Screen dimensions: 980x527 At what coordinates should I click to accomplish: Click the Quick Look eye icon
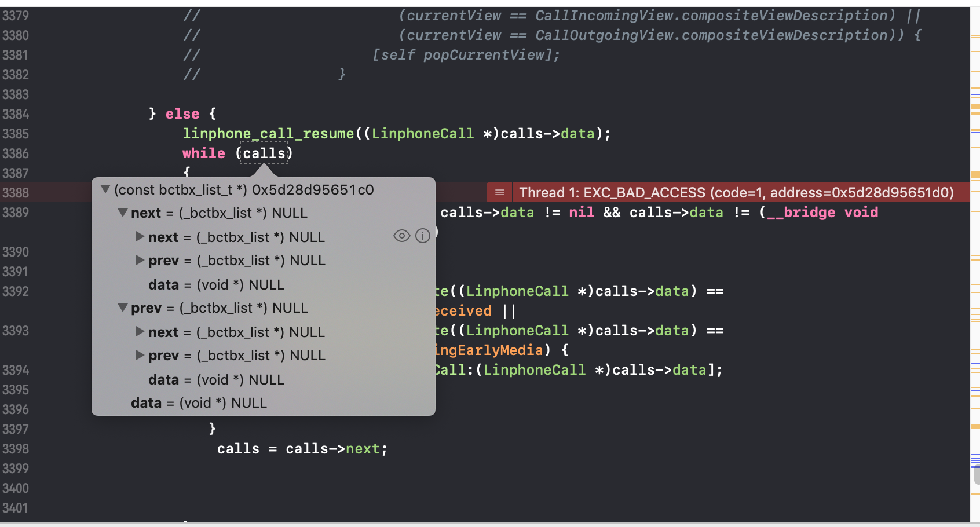click(401, 236)
